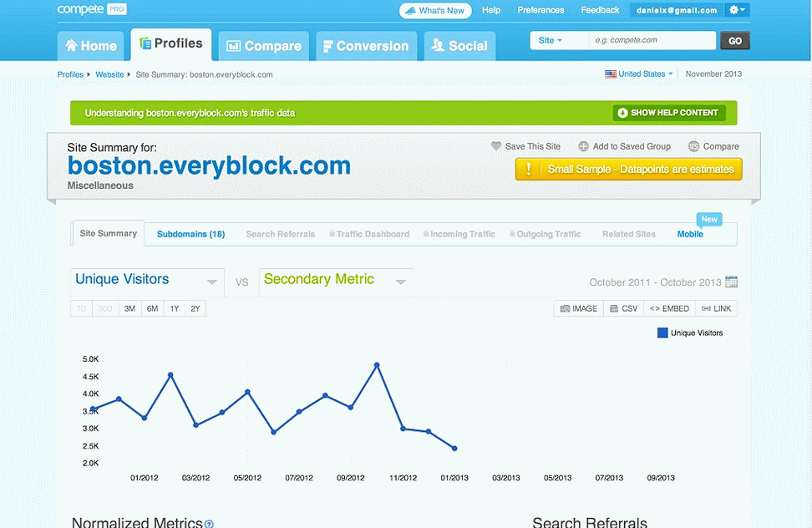The image size is (812, 528).
Task: Open the Subdomains (18) tab
Action: (x=190, y=234)
